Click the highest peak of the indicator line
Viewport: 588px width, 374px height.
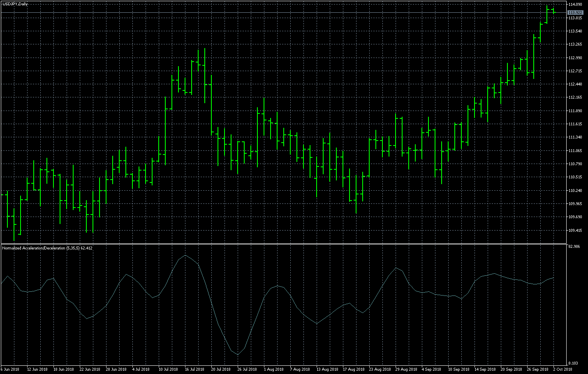[185, 255]
